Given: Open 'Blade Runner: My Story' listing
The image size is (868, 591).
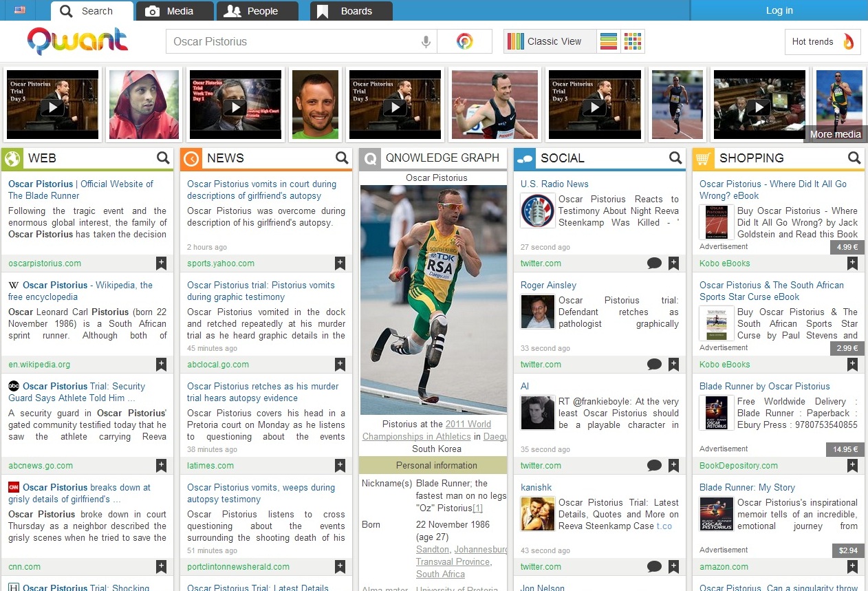Looking at the screenshot, I should (x=747, y=487).
